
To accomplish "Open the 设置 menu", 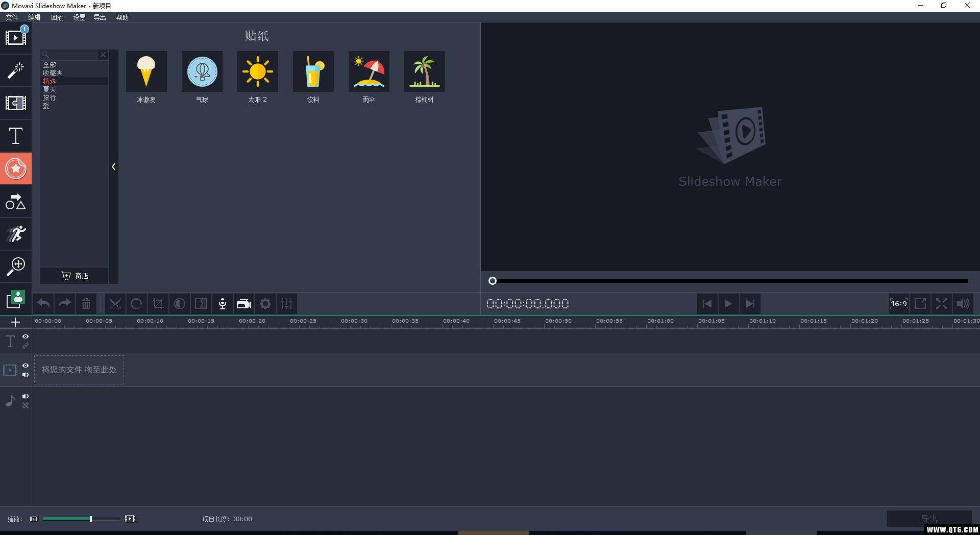I will (x=79, y=17).
